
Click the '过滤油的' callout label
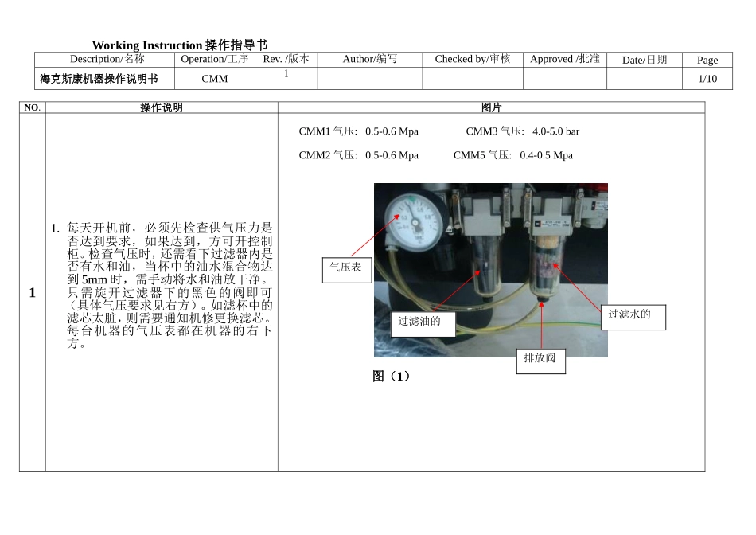423,324
